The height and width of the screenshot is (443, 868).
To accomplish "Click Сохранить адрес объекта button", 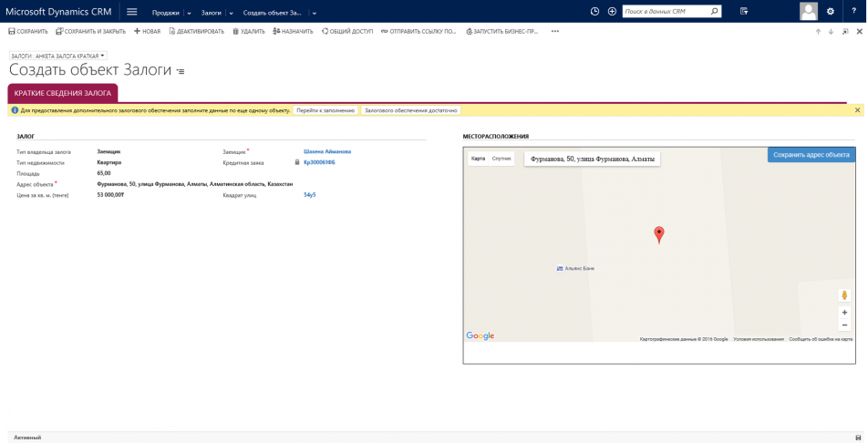I will click(x=811, y=155).
